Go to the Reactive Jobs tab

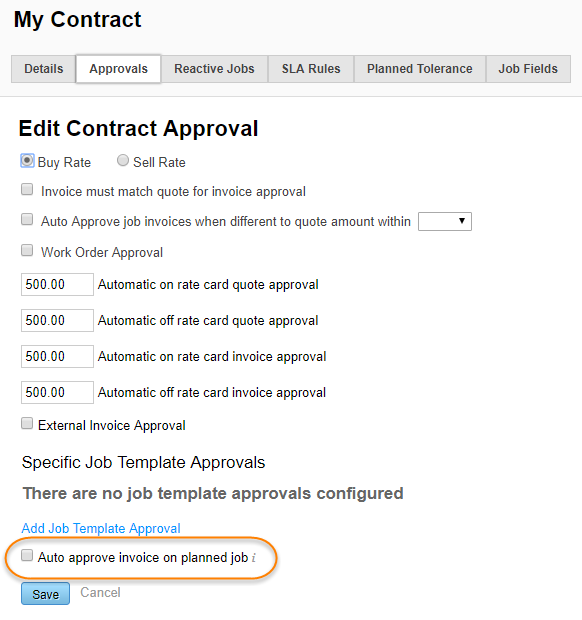tap(214, 69)
